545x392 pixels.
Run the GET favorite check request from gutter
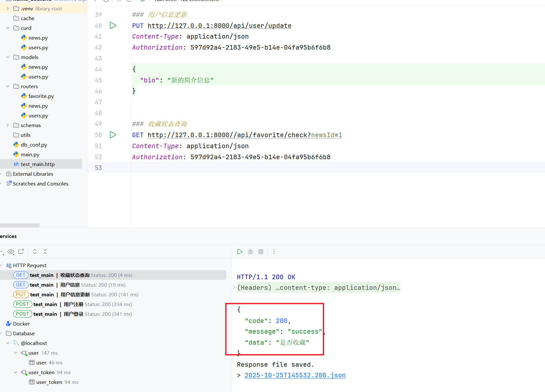[x=113, y=135]
